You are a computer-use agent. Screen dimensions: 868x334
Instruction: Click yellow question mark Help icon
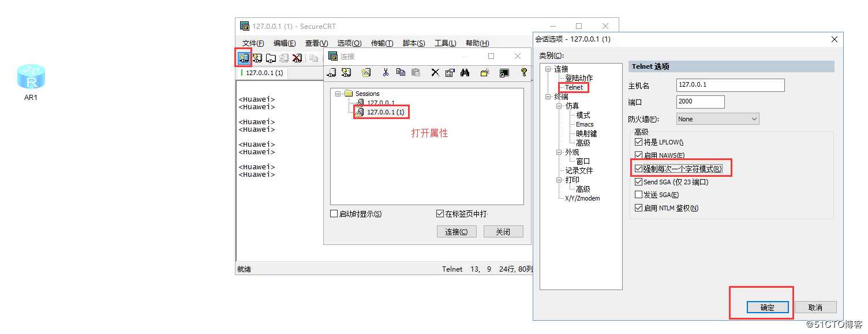click(x=524, y=72)
